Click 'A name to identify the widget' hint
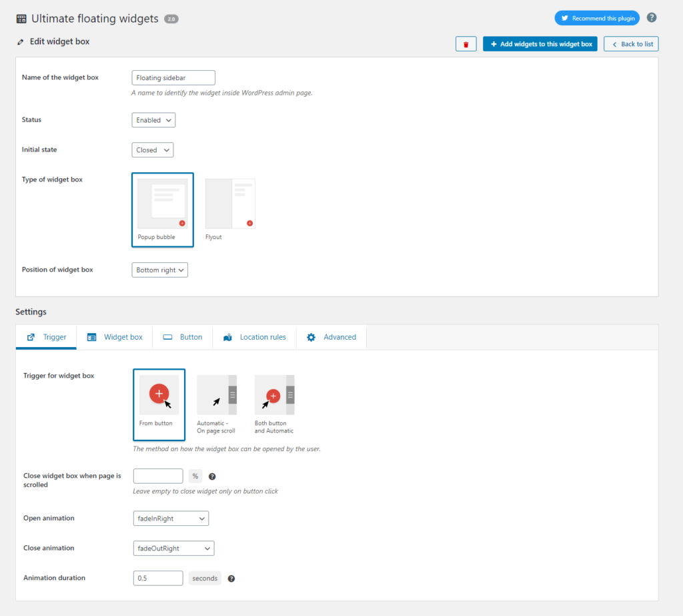This screenshot has height=616, width=683. point(222,93)
